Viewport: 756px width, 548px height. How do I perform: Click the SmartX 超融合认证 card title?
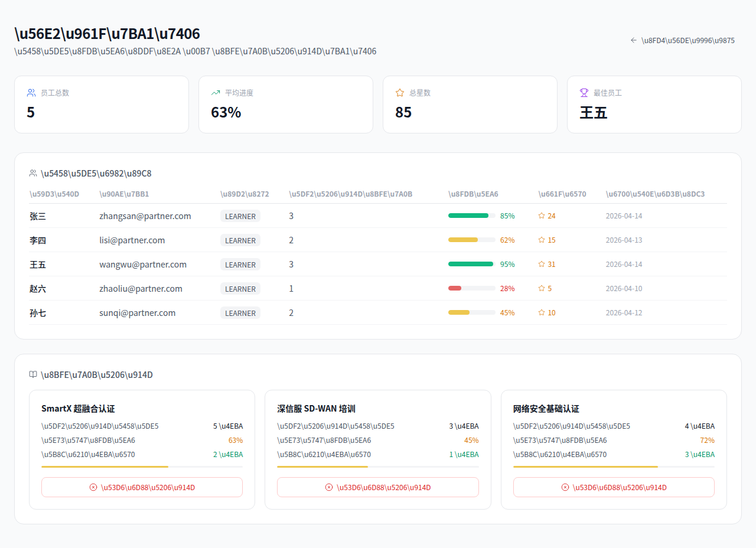78,409
